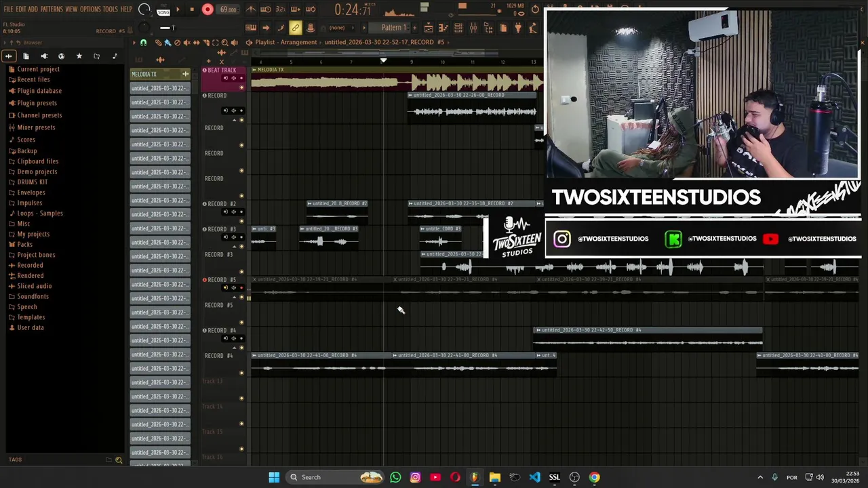The width and height of the screenshot is (868, 488).
Task: Click the playhead marker on timeline ruler
Action: [x=383, y=61]
